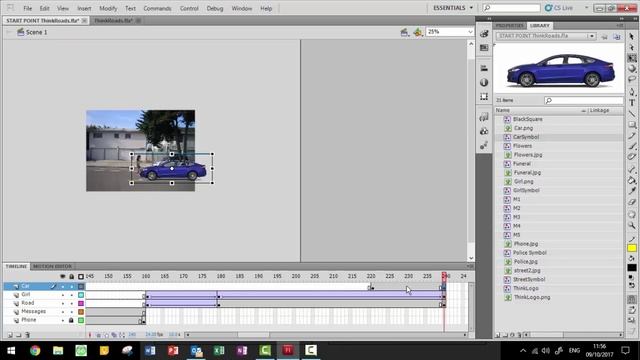This screenshot has width=640, height=360.
Task: Toggle Onion Skin in timeline footer
Action: [98, 335]
